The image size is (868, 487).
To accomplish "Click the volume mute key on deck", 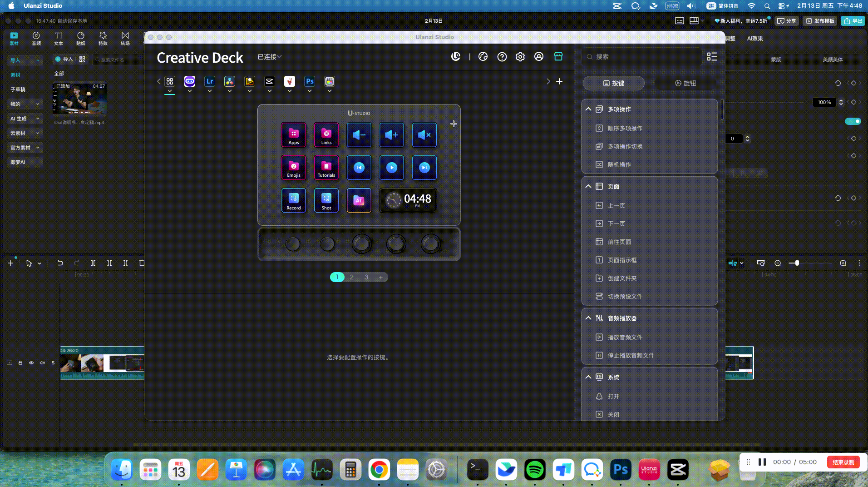I will [424, 135].
